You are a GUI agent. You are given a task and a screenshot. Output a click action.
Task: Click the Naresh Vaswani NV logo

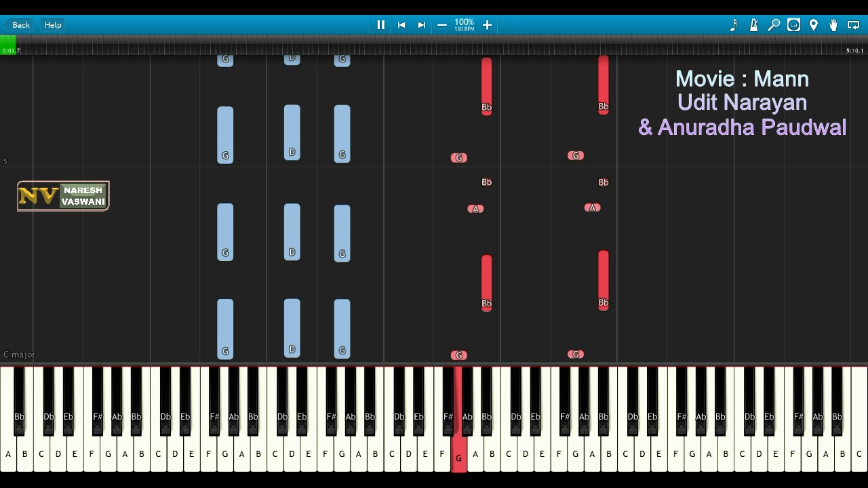pyautogui.click(x=63, y=196)
